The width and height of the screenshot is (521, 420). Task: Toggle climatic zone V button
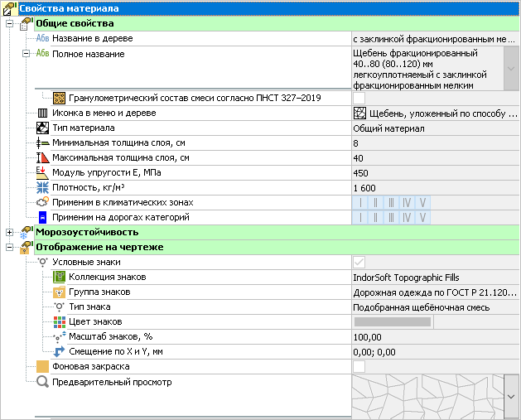pos(422,202)
